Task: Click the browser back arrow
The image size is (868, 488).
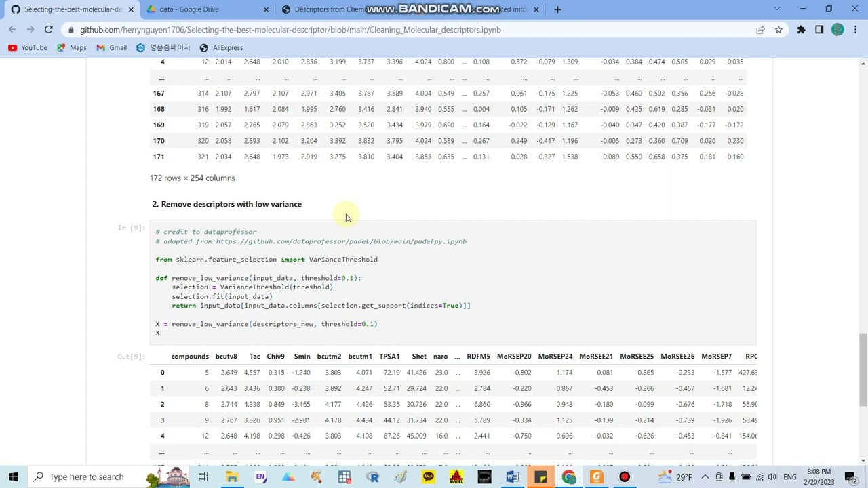Action: coord(12,30)
